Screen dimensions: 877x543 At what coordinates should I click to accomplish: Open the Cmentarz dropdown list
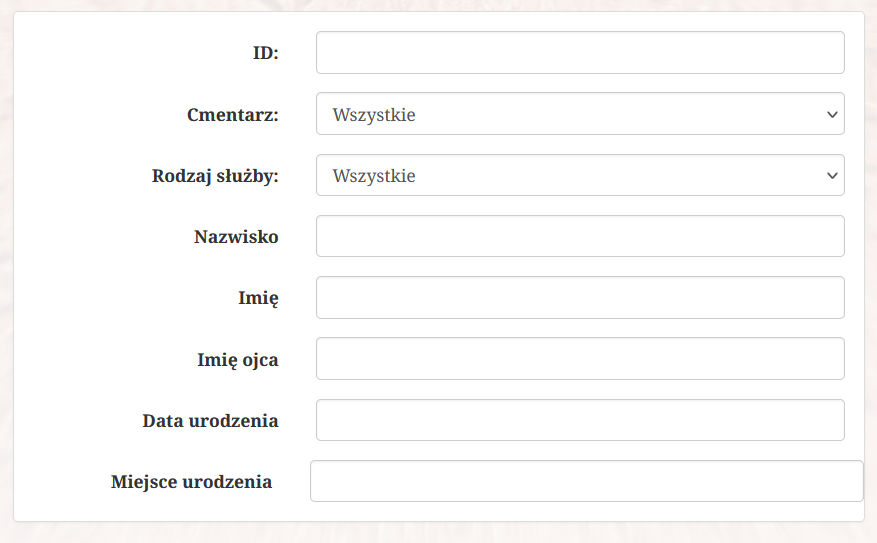click(580, 114)
